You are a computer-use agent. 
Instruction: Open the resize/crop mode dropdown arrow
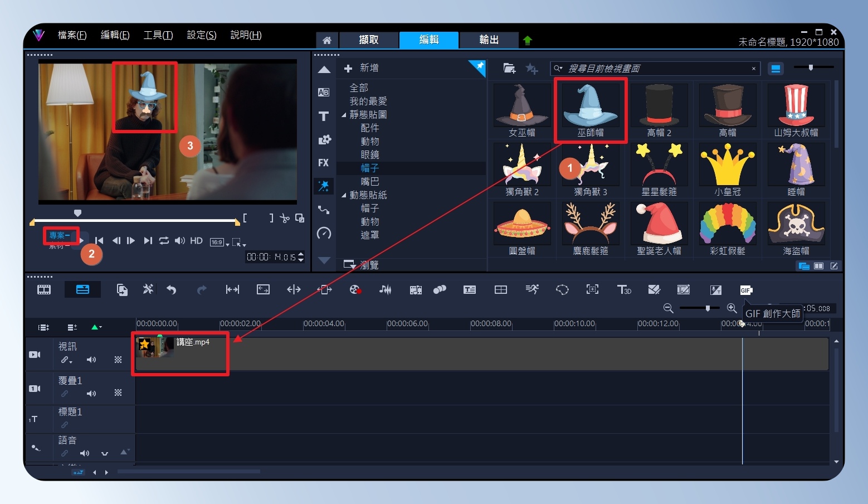pos(244,245)
